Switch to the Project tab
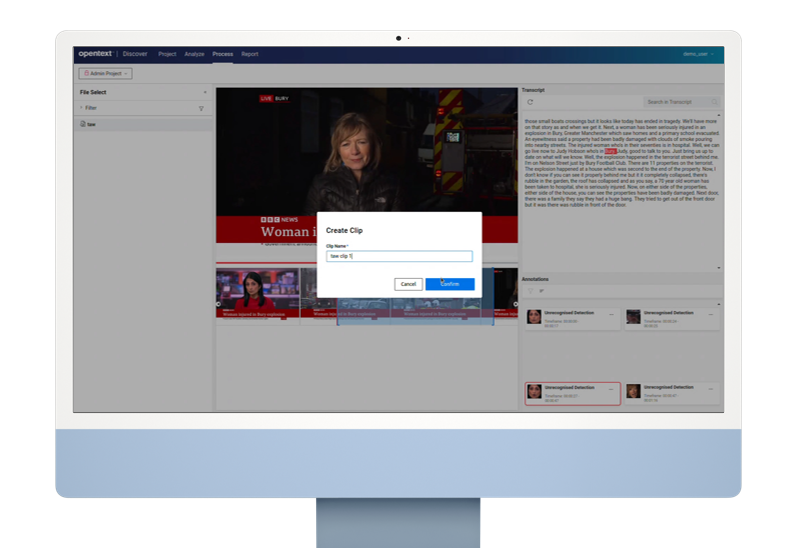Screen dimensions: 796x548 coord(167,54)
